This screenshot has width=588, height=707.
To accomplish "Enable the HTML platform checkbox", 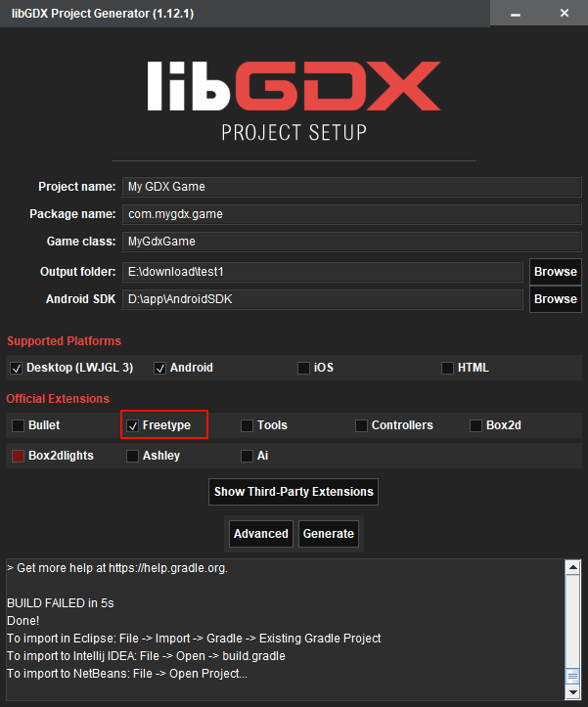I will [447, 369].
